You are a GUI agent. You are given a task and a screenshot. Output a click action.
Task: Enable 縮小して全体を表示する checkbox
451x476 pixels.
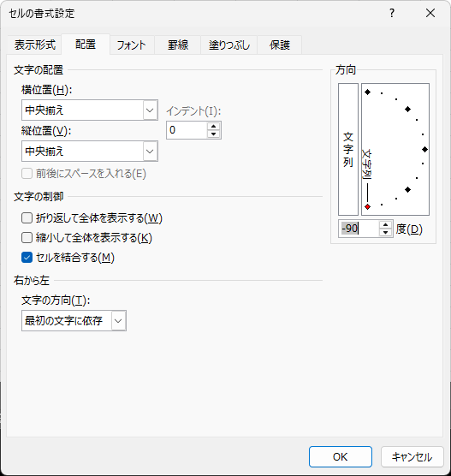(27, 238)
